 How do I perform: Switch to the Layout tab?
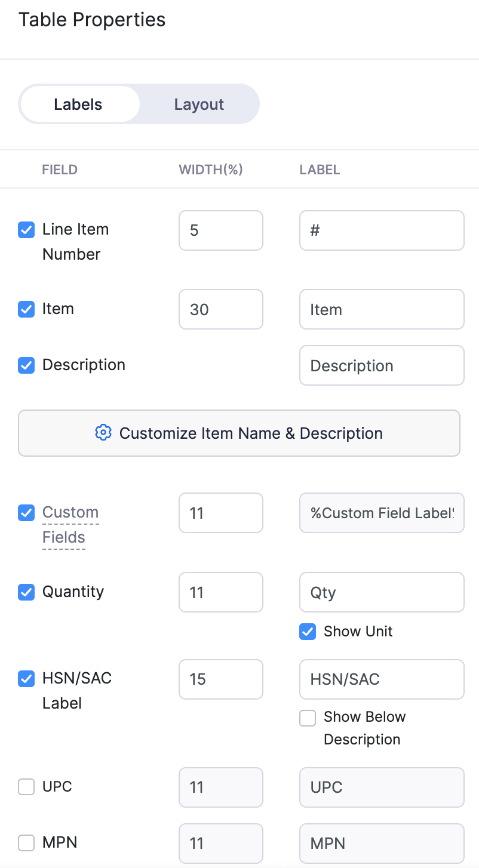(x=199, y=104)
